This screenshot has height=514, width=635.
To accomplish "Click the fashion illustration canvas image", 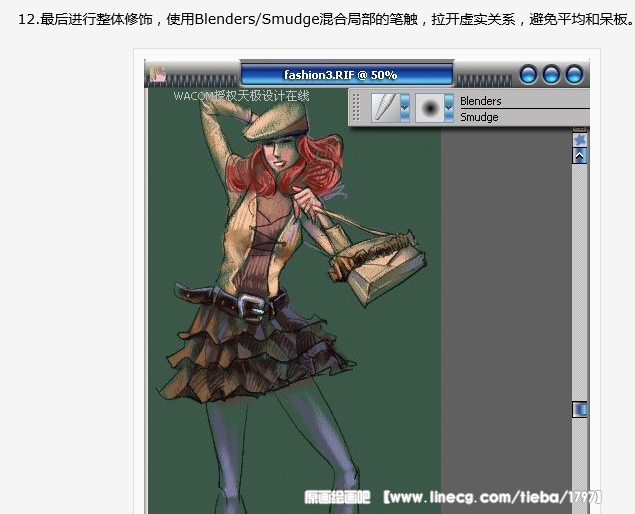I will pyautogui.click(x=294, y=301).
